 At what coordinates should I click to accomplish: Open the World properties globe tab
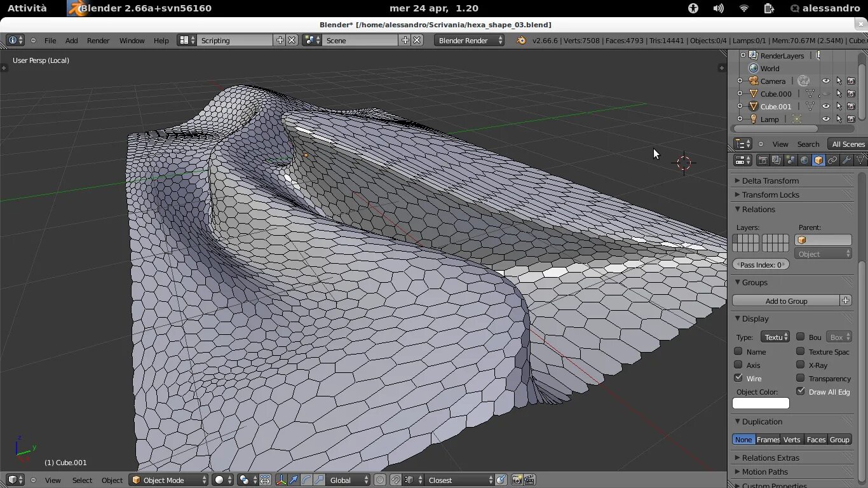[x=804, y=161]
